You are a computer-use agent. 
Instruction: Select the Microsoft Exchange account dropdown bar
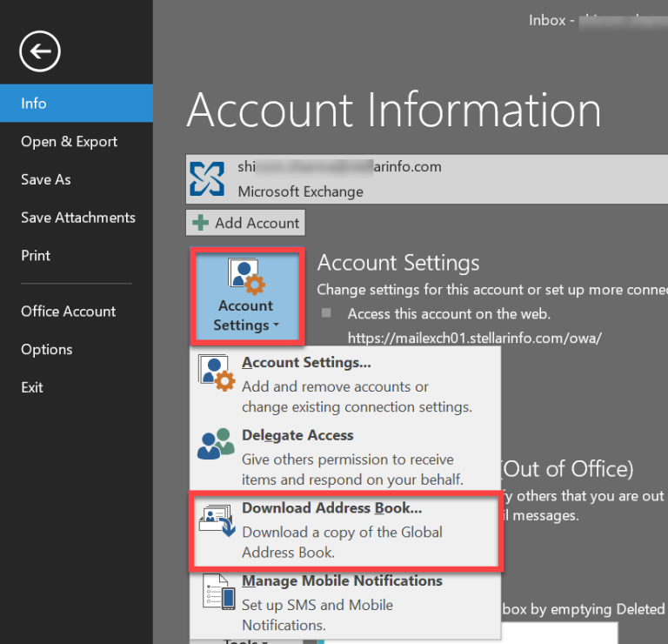pyautogui.click(x=427, y=179)
